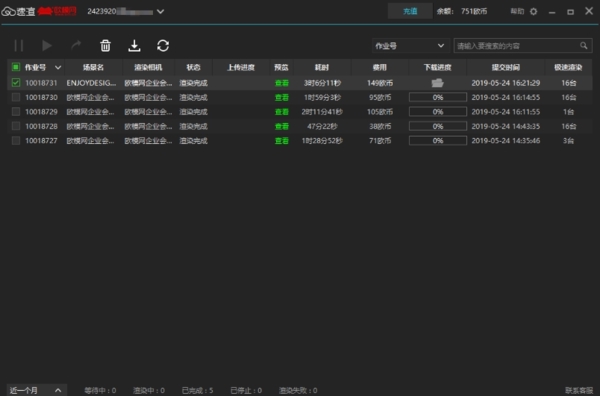Click 查看 preview for job 10018727
This screenshot has height=396, width=600.
(x=282, y=141)
